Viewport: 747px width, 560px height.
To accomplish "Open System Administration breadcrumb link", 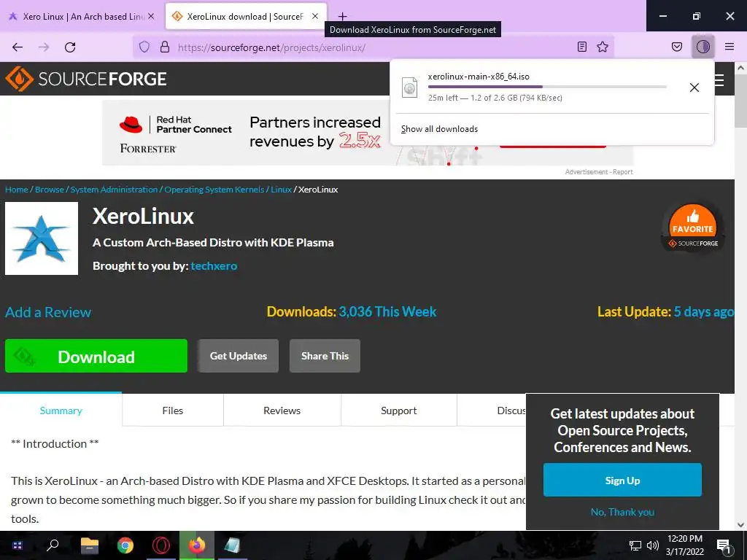I will coord(114,190).
